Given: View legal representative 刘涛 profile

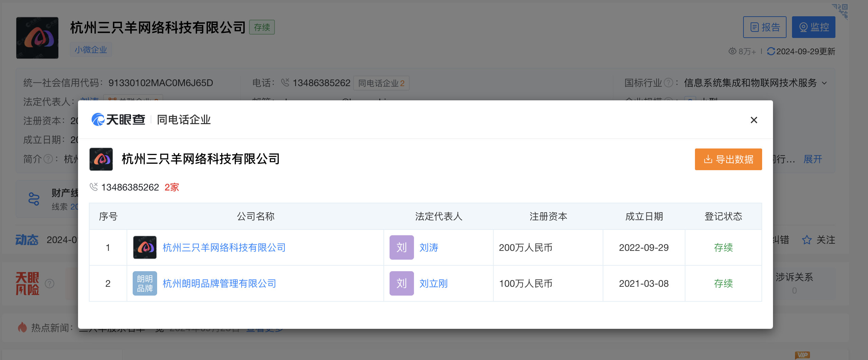Looking at the screenshot, I should coord(429,247).
